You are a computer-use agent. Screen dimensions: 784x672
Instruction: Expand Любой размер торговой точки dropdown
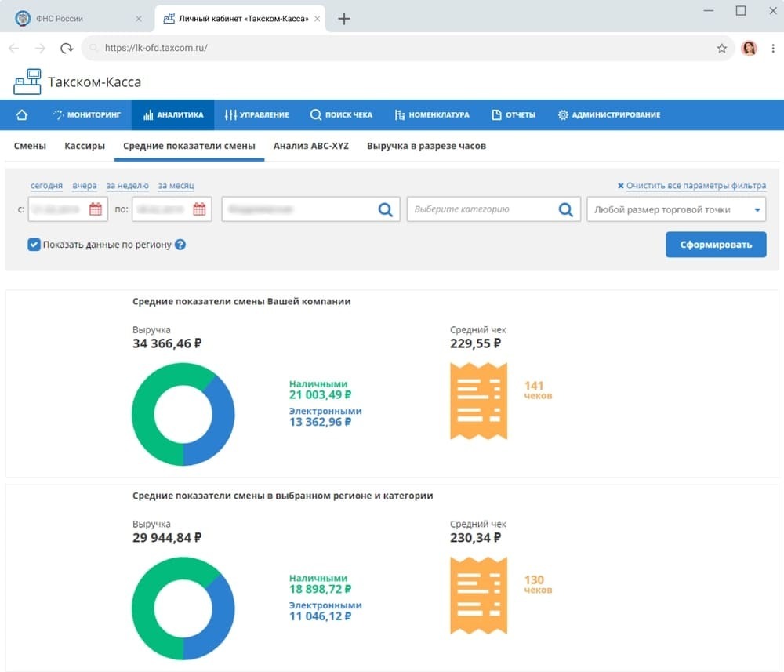tap(676, 209)
